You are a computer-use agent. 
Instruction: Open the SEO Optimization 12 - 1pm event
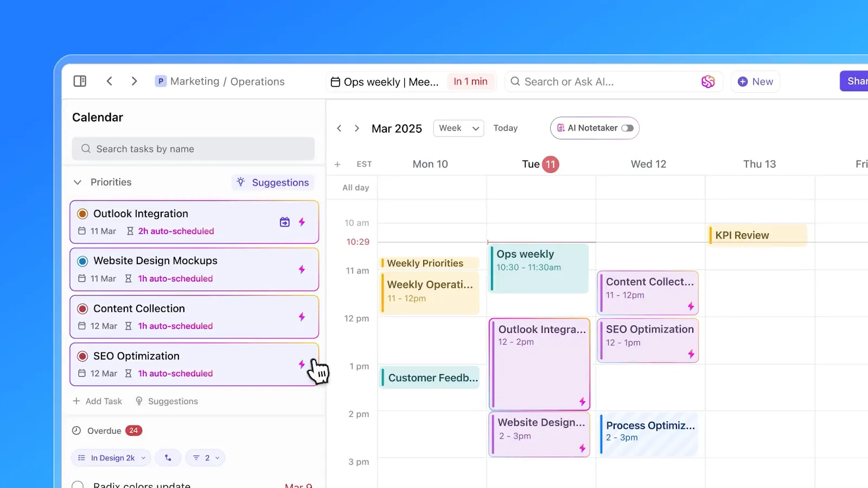648,341
